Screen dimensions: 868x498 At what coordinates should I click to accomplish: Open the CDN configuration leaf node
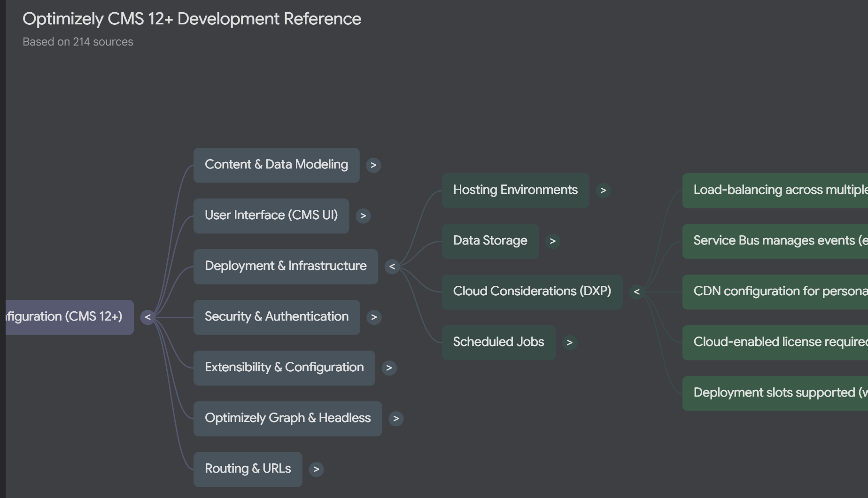(x=775, y=291)
